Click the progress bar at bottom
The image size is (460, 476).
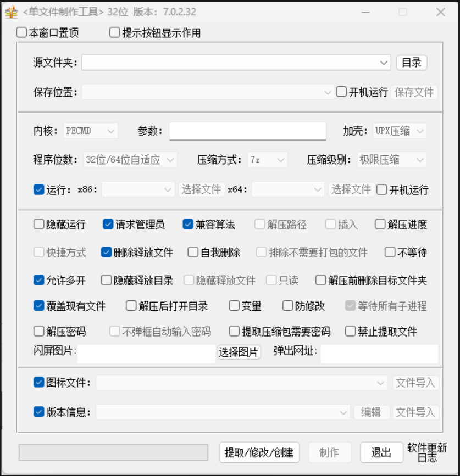113,452
